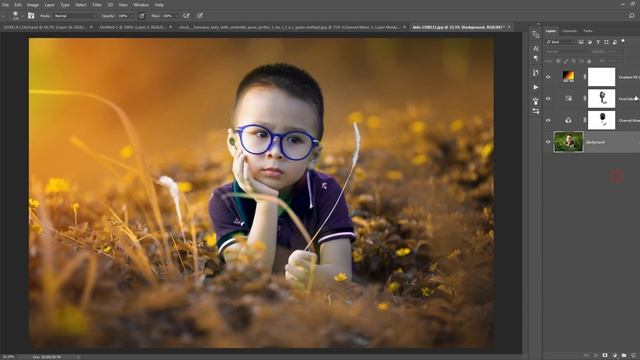Click the add layer mask icon
This screenshot has width=640, height=360.
605,355
